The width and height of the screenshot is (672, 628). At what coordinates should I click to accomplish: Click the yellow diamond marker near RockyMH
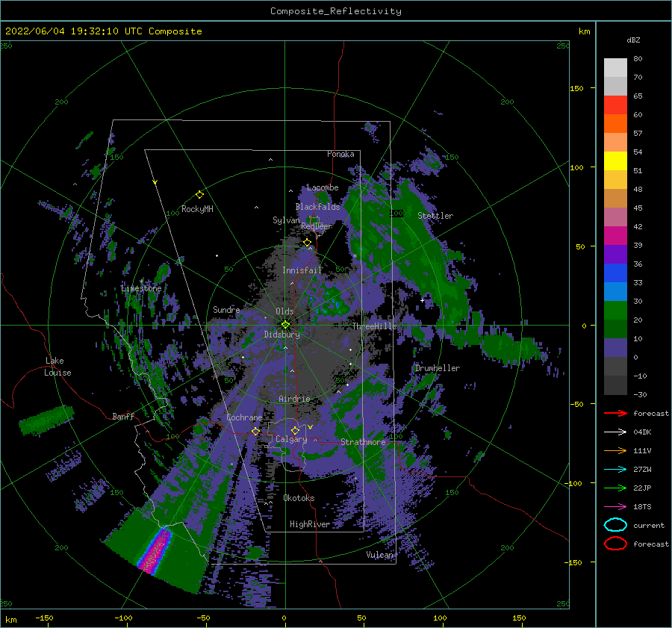[199, 195]
